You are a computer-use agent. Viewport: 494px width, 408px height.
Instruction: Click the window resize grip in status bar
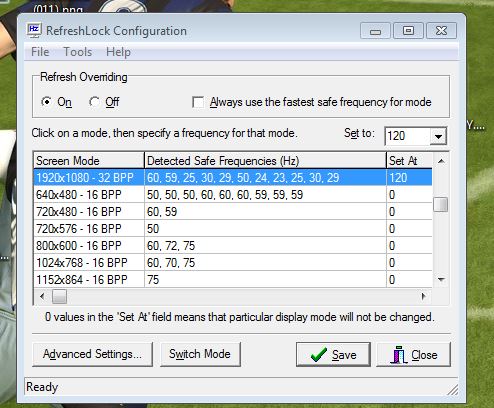(452, 389)
